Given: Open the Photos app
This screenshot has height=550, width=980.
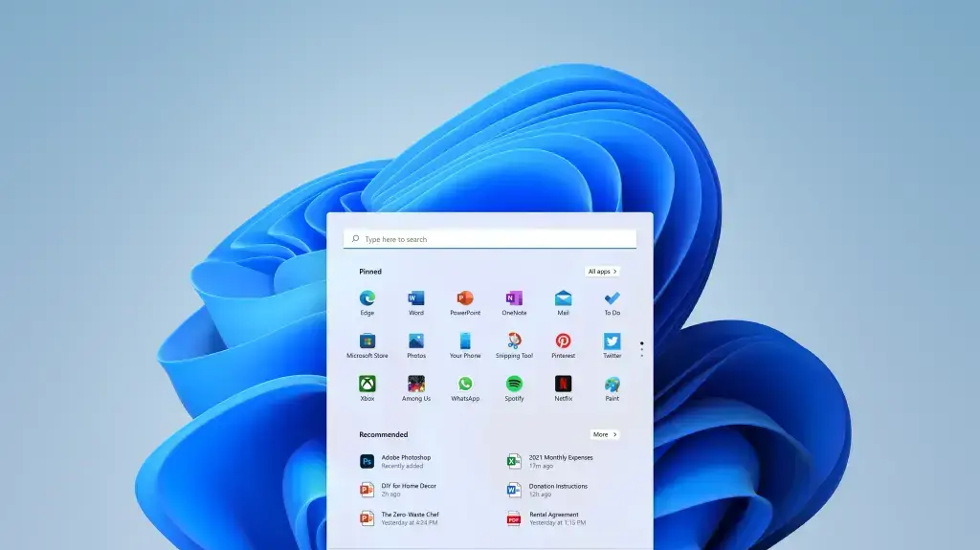Looking at the screenshot, I should (x=415, y=345).
